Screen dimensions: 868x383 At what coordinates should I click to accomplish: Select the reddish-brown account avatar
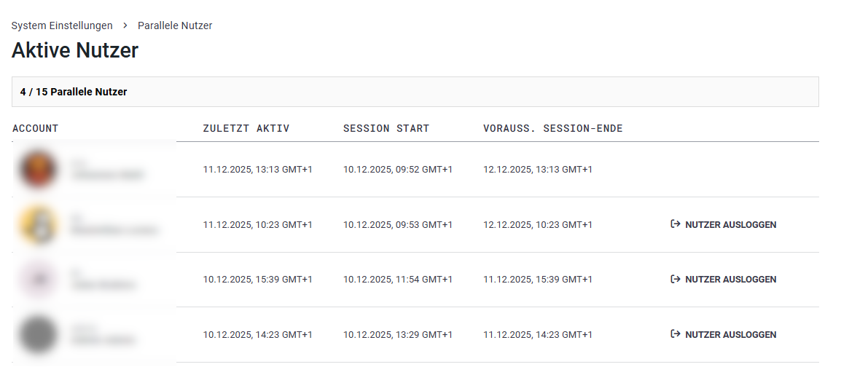click(x=37, y=169)
